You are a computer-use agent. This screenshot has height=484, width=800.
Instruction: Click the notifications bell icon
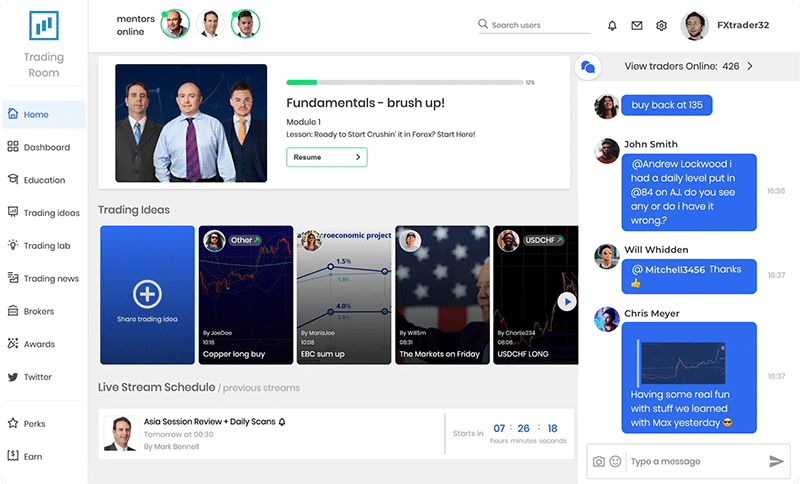pyautogui.click(x=612, y=25)
